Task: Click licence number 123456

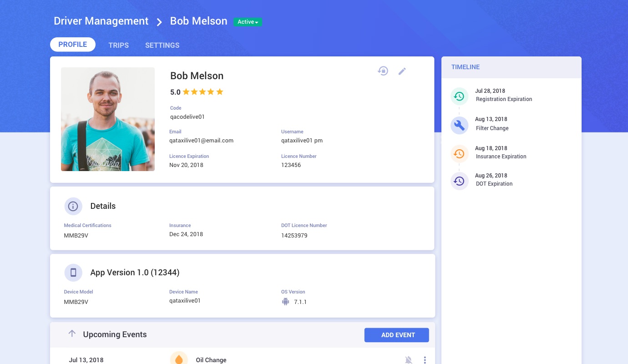Action: coord(291,165)
